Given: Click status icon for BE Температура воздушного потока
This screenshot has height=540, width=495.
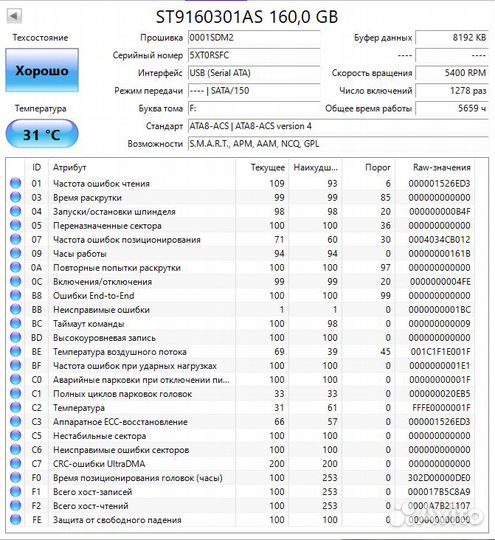Looking at the screenshot, I should click(x=16, y=351).
